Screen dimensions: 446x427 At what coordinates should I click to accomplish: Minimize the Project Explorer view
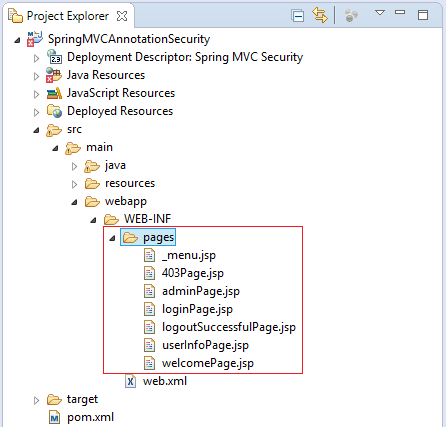(x=400, y=13)
